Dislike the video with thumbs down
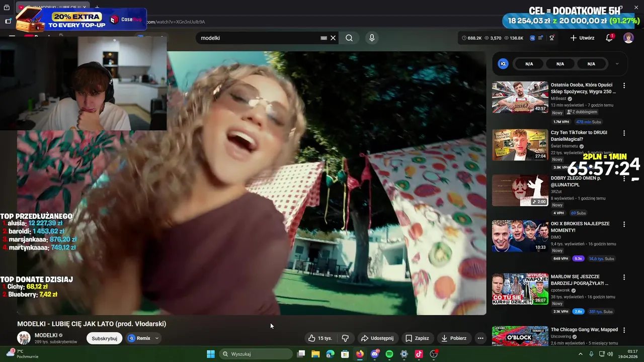Screen dimensions: 644x362 [x=345, y=338]
